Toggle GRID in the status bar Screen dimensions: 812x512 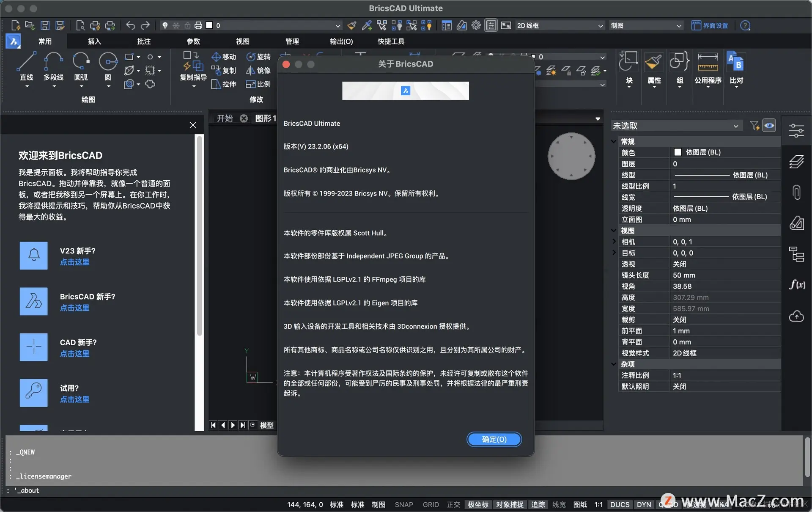point(431,504)
